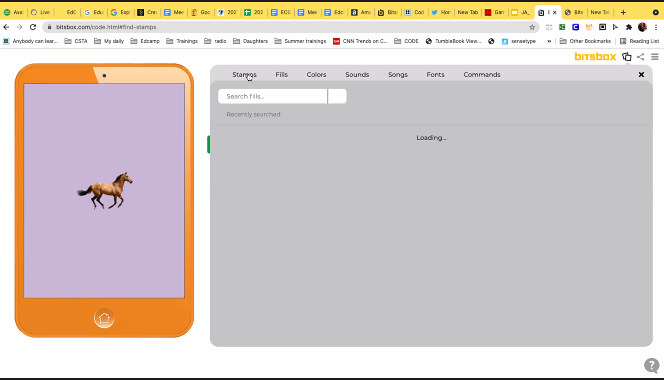Click the globe bookmark icon beside TumbleBook

point(491,41)
